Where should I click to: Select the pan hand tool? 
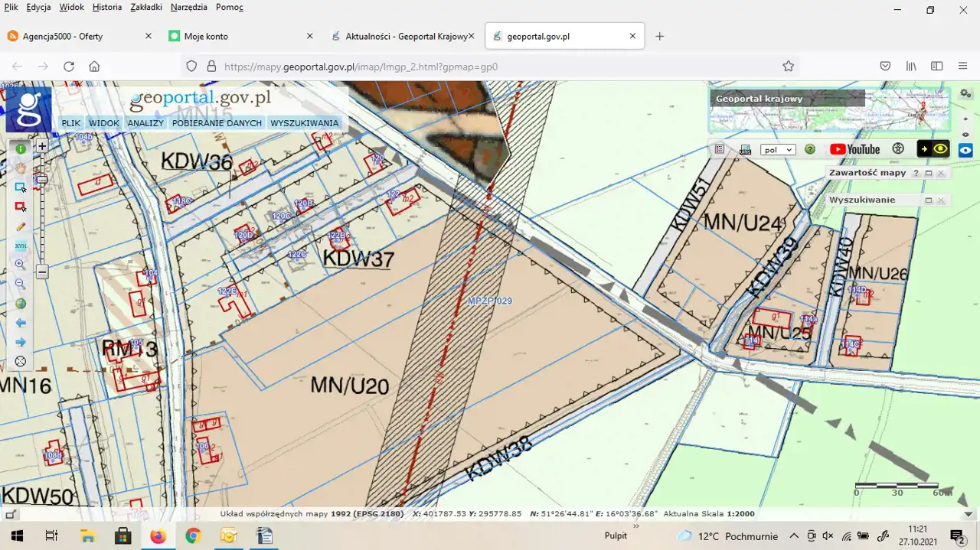pyautogui.click(x=21, y=168)
